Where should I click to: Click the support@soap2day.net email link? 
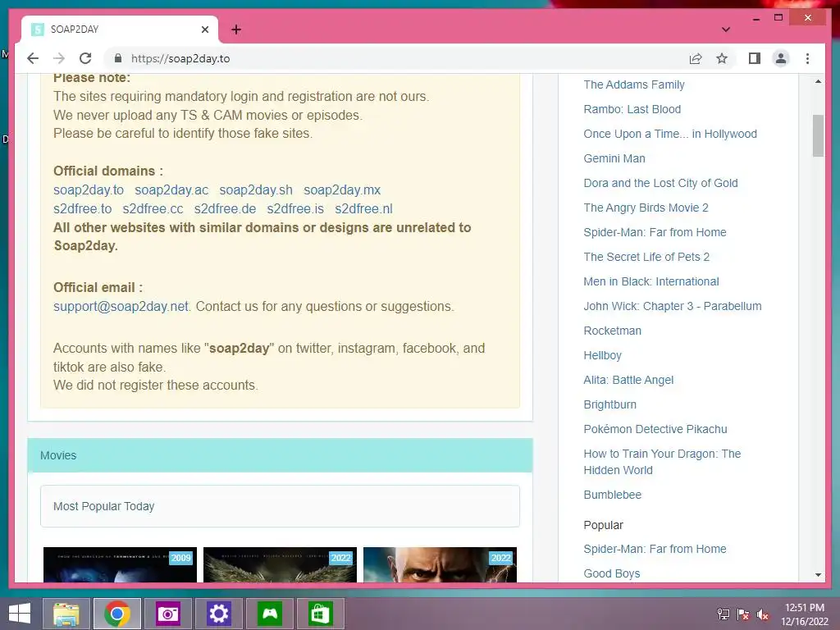pyautogui.click(x=121, y=307)
